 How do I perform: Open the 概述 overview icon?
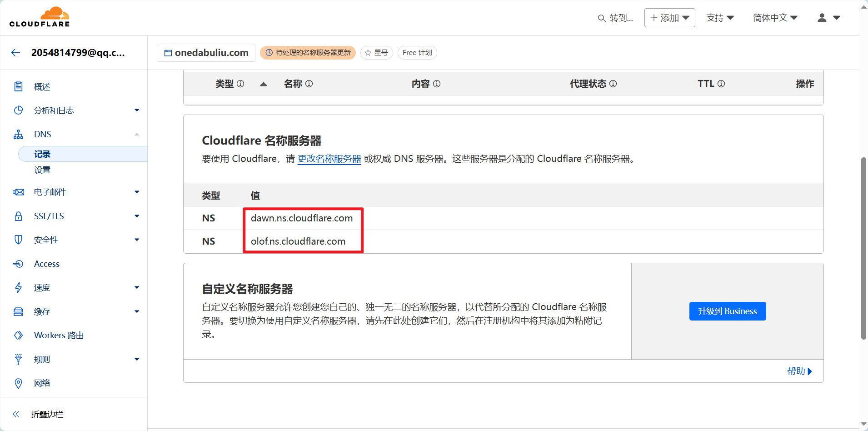[18, 86]
